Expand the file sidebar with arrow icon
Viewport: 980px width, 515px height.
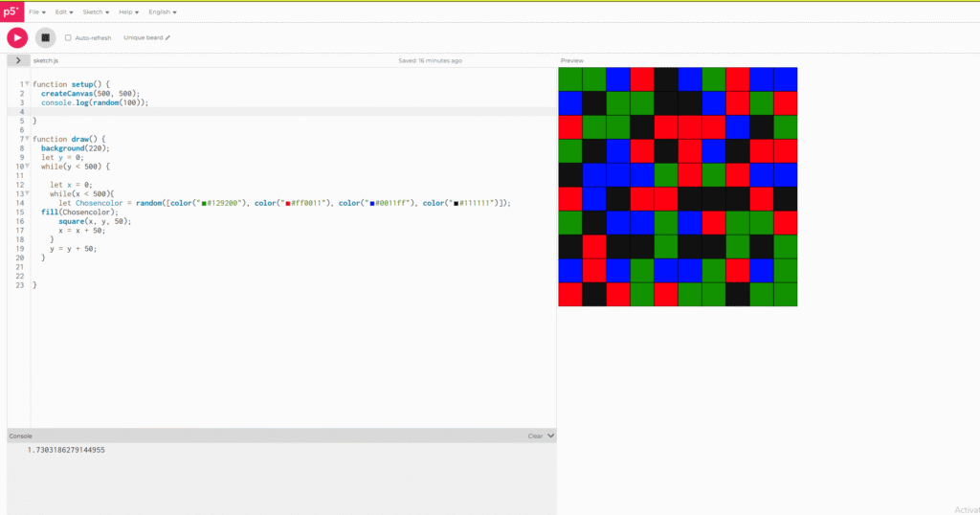(18, 60)
